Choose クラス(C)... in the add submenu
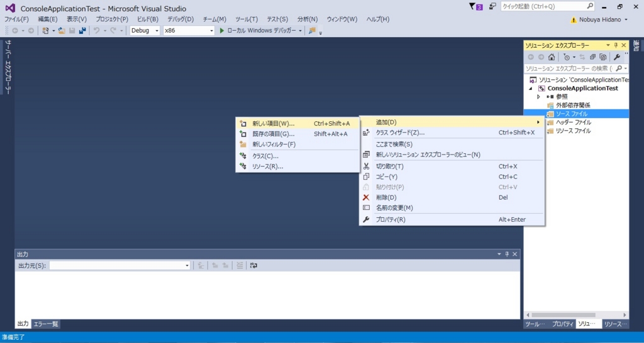This screenshot has height=343, width=644. (297, 156)
